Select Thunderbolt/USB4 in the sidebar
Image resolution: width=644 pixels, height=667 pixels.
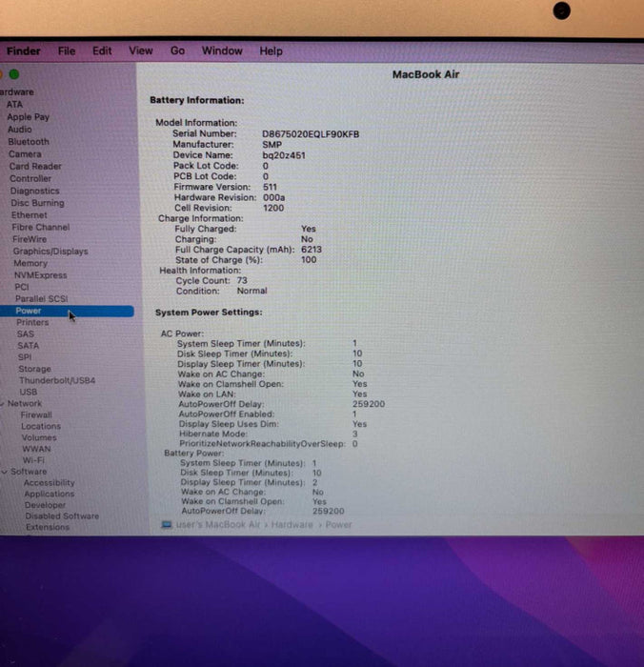tap(57, 380)
